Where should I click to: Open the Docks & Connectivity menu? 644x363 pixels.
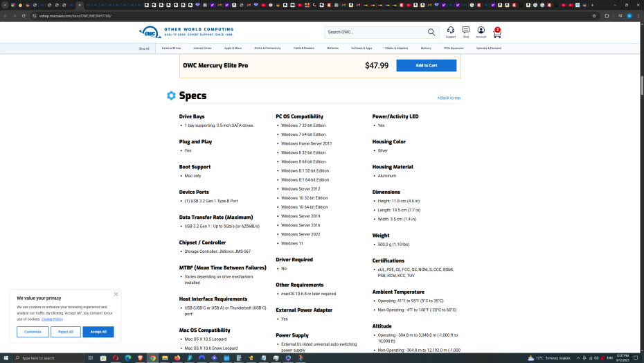(267, 48)
